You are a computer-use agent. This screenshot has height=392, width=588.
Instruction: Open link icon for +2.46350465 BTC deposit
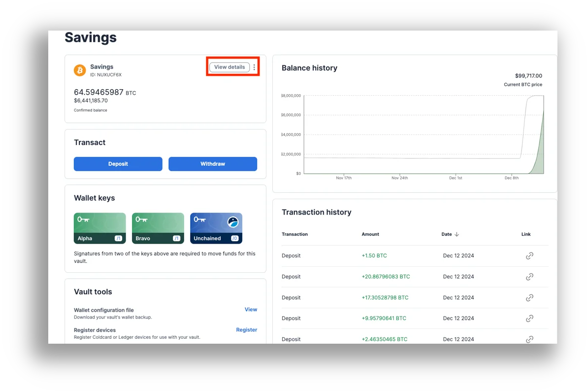[529, 339]
